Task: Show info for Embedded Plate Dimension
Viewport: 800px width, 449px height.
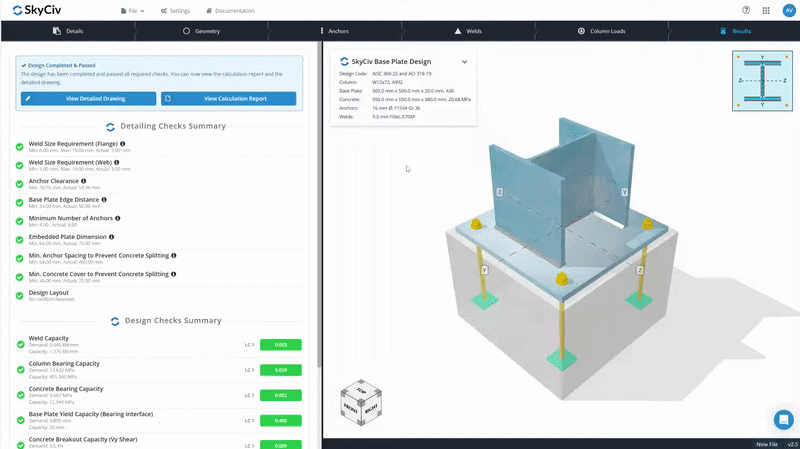Action: 111,237
